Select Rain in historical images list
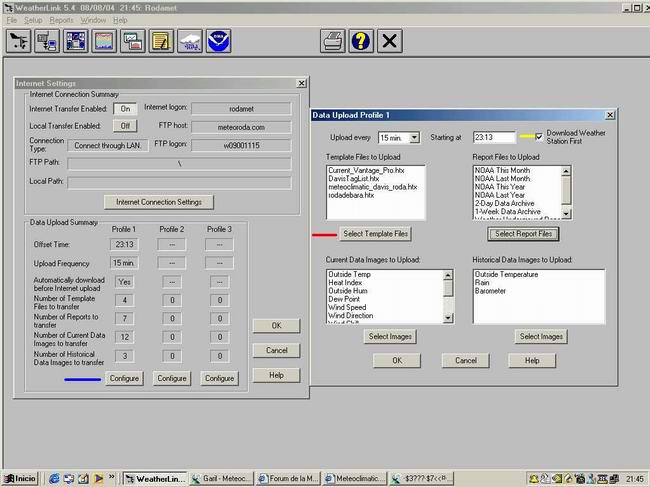The image size is (650, 487). tap(482, 283)
